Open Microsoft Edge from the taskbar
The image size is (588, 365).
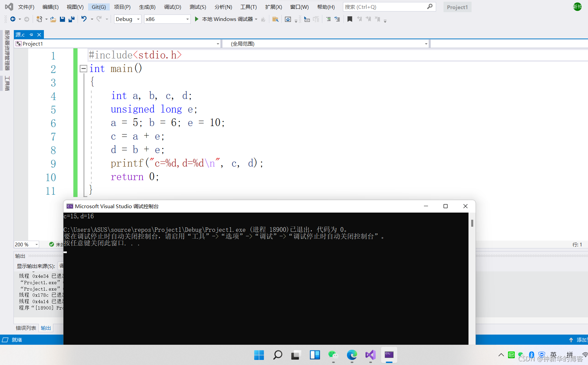tap(352, 355)
